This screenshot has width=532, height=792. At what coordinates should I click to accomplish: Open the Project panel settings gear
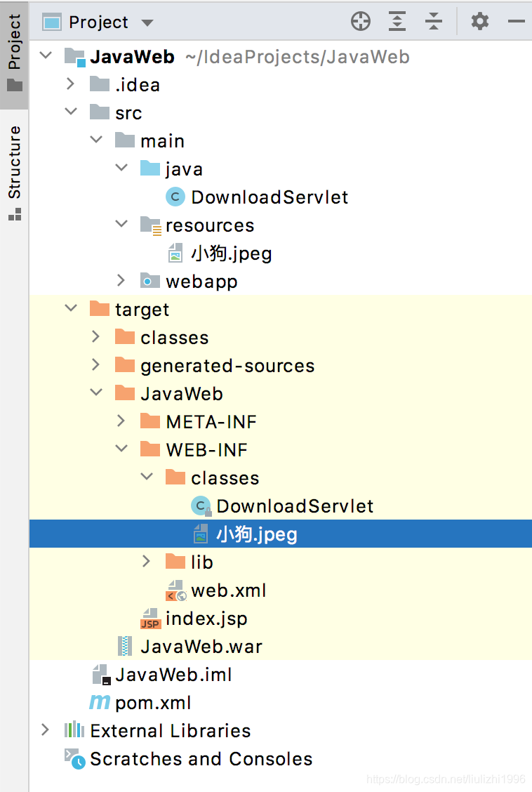480,21
